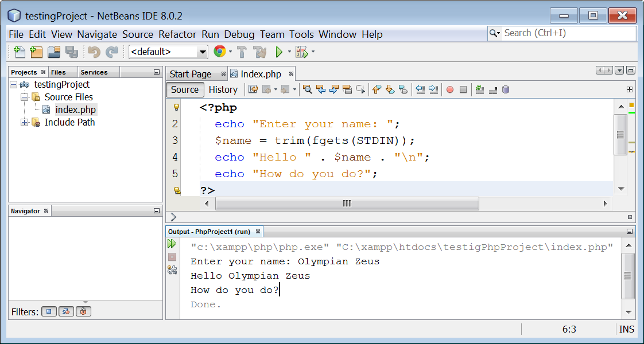This screenshot has width=644, height=344.
Task: Click the New File toolbar icon
Action: point(19,52)
